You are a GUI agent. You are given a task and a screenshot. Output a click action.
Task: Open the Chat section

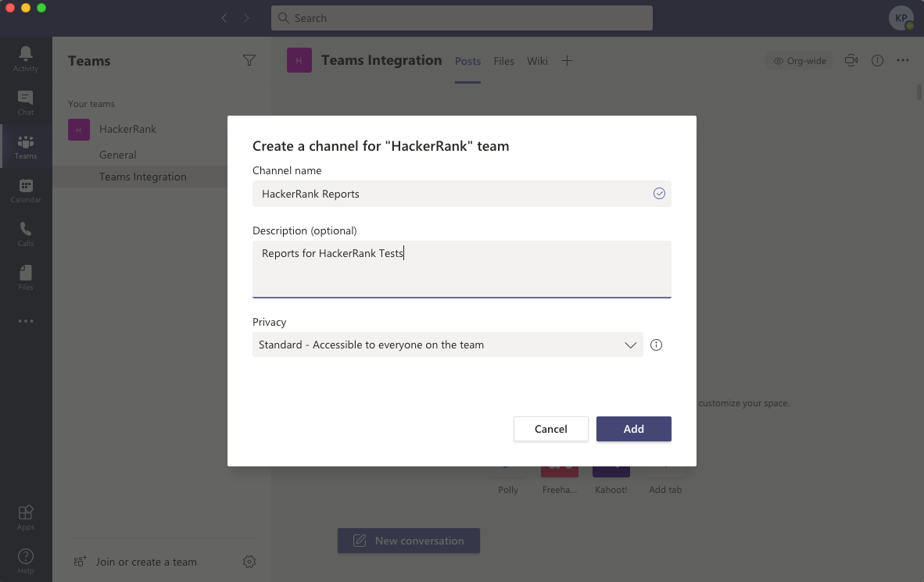click(25, 102)
